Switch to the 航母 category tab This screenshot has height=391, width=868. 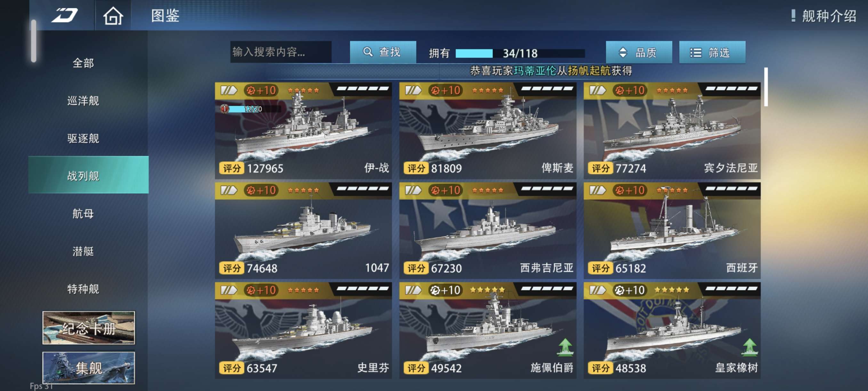pos(83,213)
